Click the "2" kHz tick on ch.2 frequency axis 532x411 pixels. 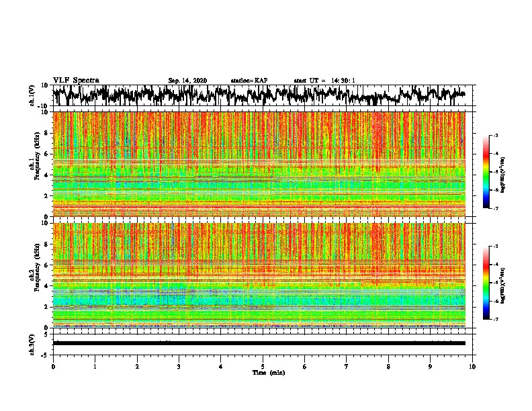[47, 307]
